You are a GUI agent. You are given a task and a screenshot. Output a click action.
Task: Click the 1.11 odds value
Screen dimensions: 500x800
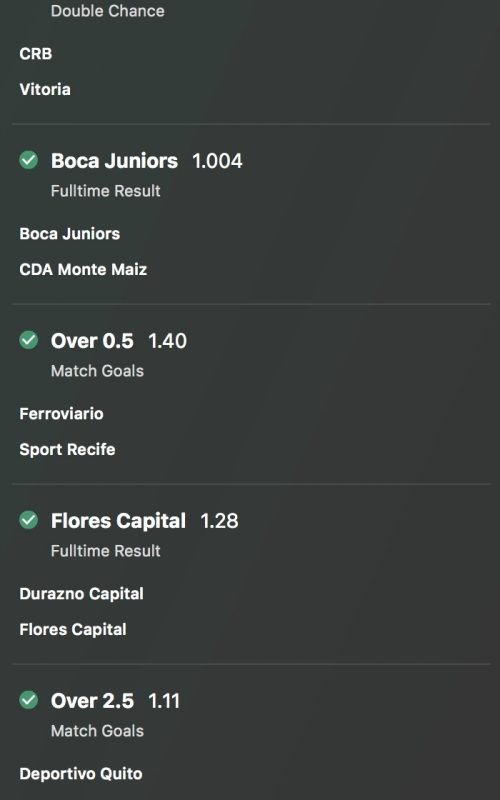[x=164, y=701]
